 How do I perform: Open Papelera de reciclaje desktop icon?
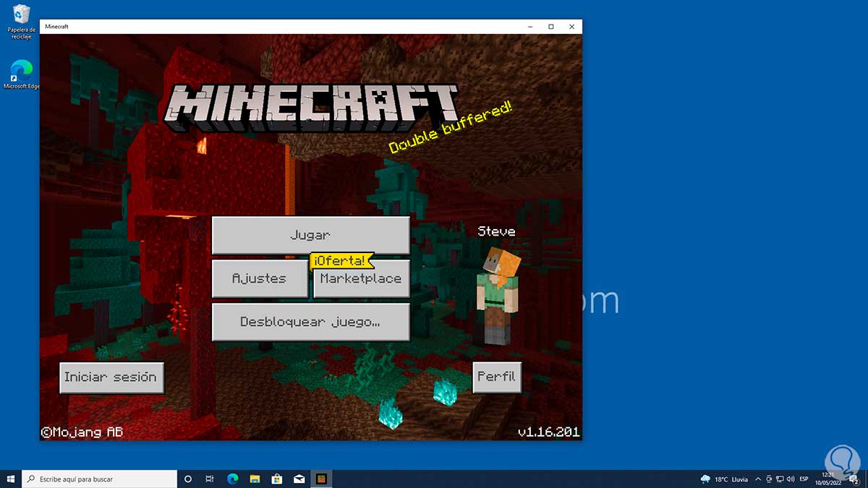point(22,22)
